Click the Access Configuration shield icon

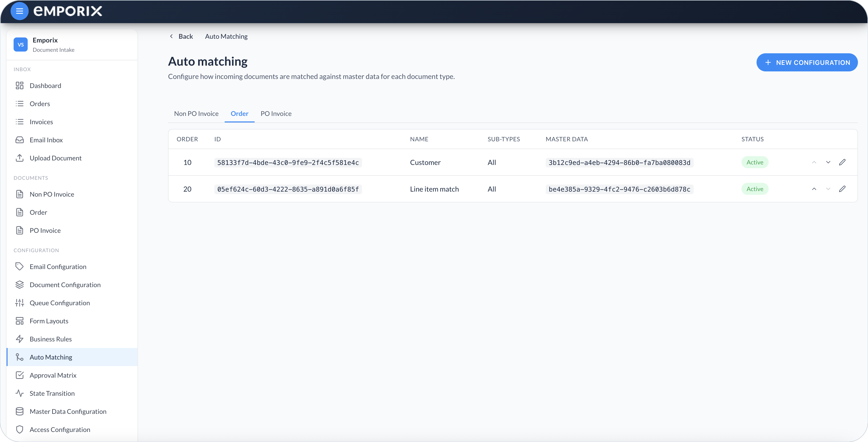(20, 429)
